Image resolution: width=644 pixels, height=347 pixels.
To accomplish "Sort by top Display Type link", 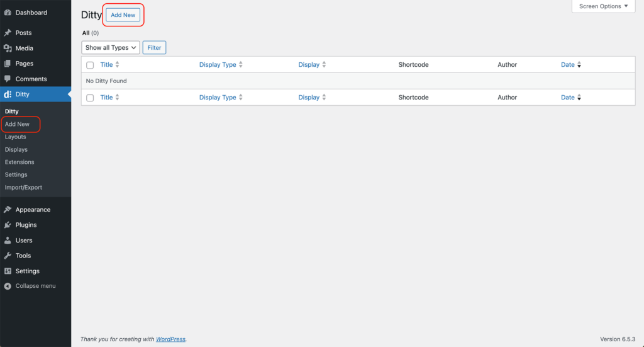I will (218, 64).
